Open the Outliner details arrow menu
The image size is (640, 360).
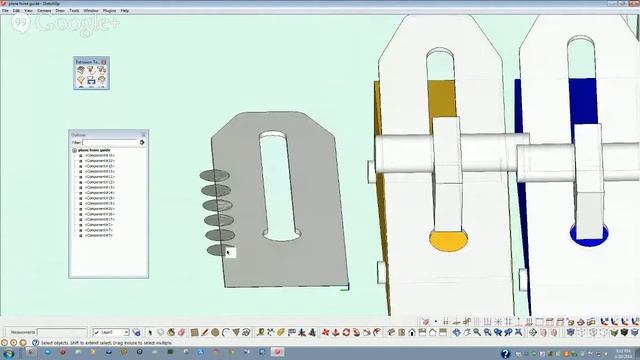tap(142, 142)
